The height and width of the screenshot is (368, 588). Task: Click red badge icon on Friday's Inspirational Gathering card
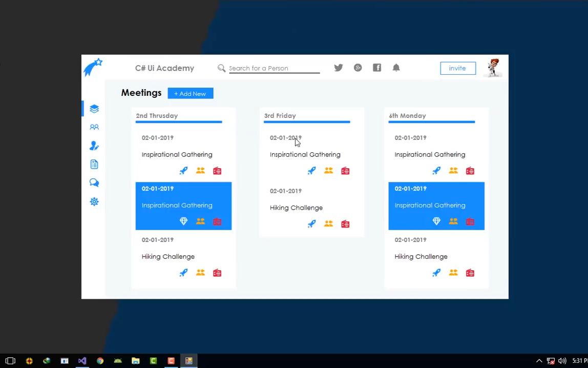(x=345, y=171)
